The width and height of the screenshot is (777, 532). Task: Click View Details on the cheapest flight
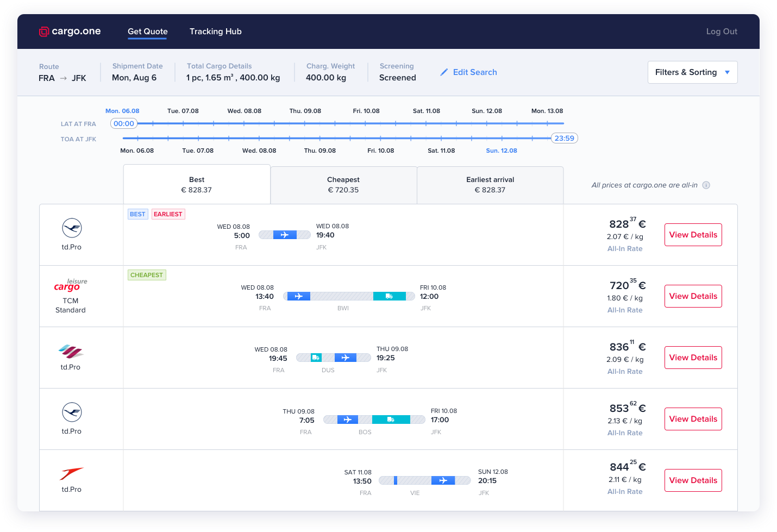tap(693, 296)
